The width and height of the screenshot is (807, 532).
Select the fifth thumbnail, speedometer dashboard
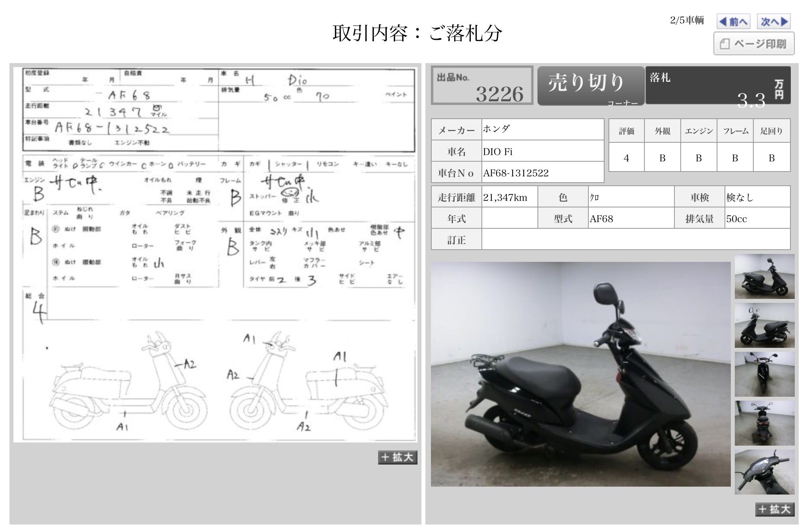pyautogui.click(x=764, y=472)
